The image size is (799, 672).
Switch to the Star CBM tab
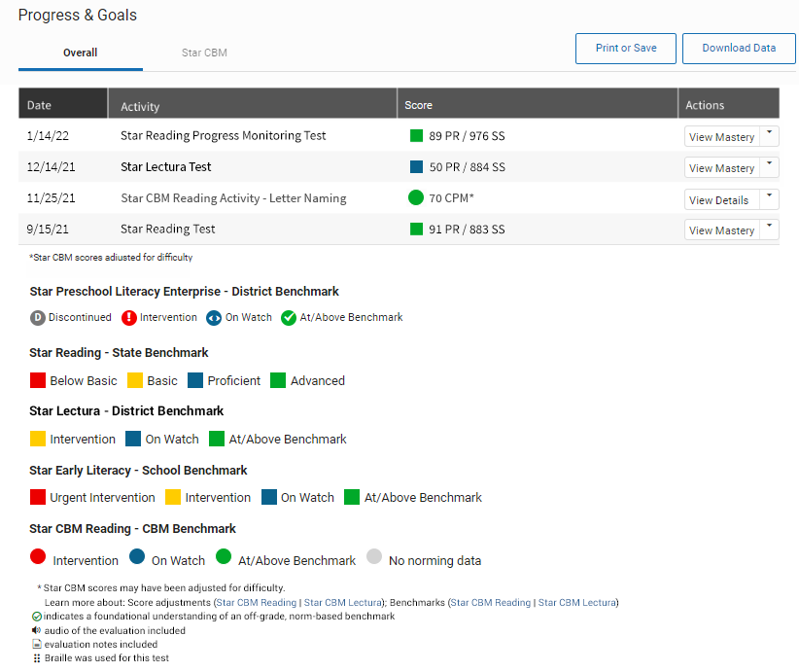click(x=204, y=53)
